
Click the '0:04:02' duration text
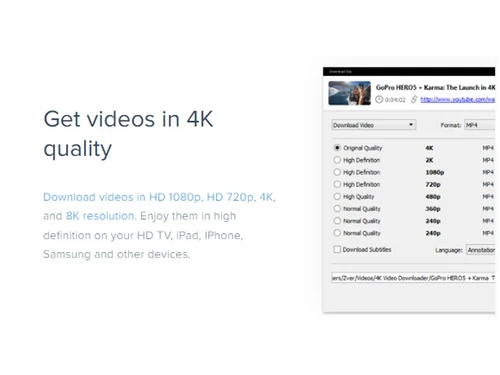coord(395,100)
